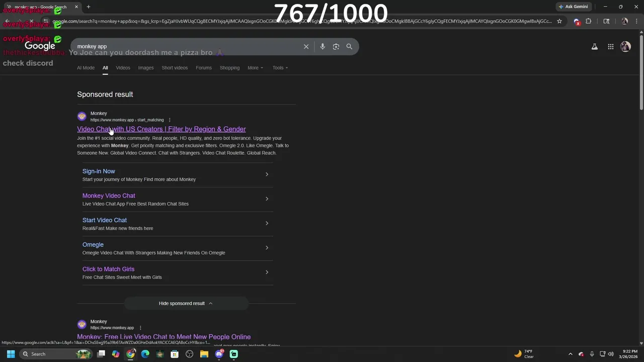Expand Start Video Chat sitelink chevron

267,223
